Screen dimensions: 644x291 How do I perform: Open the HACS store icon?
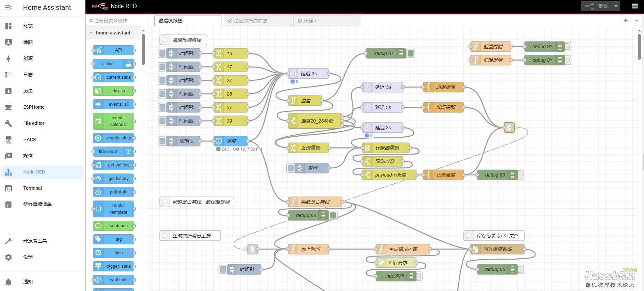(8, 139)
